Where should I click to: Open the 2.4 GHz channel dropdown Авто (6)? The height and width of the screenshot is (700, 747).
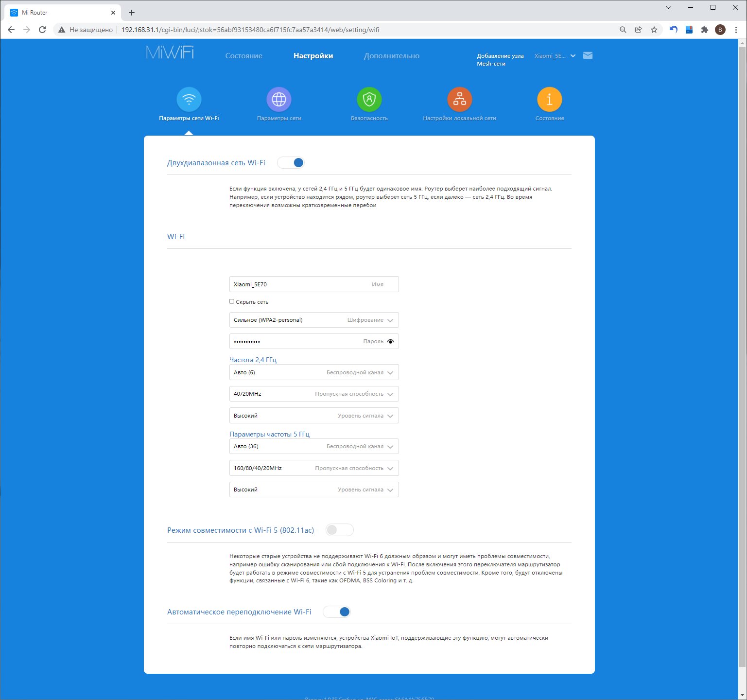click(x=314, y=372)
